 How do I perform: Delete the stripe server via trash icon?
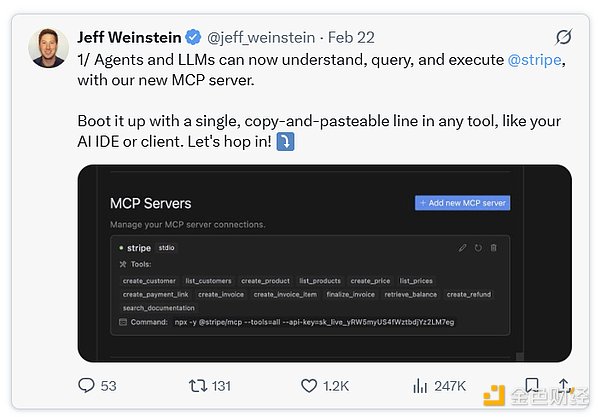pos(494,247)
